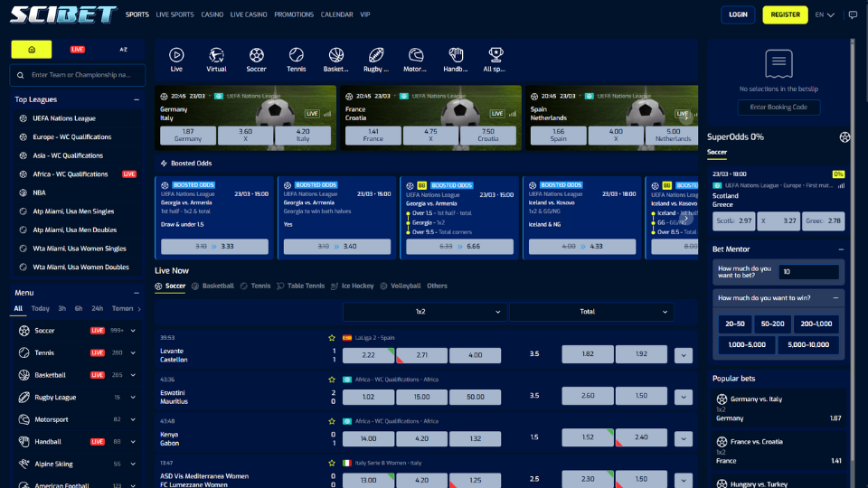The height and width of the screenshot is (488, 868).
Task: Open the 1x2 market dropdown
Action: [425, 312]
